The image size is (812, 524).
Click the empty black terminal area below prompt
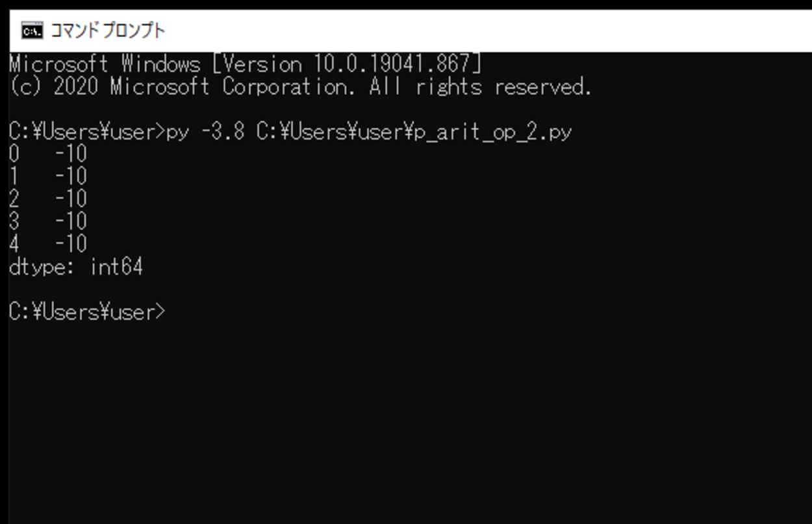pyautogui.click(x=406, y=423)
